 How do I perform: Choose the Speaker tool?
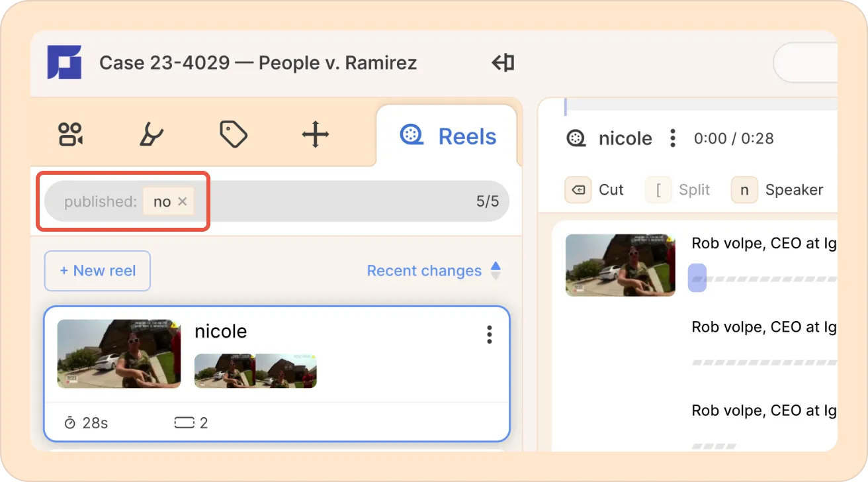click(777, 190)
